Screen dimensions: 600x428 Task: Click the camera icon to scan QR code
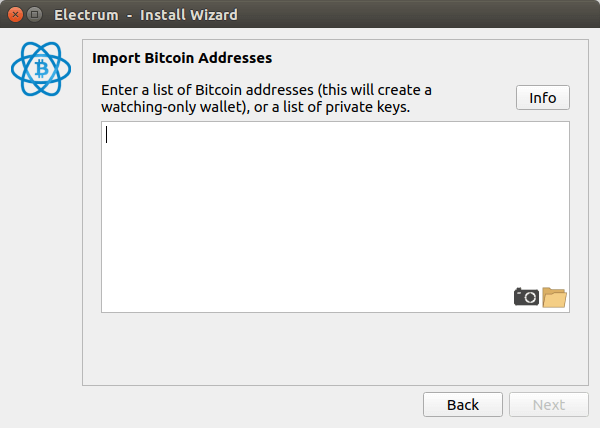coord(526,297)
